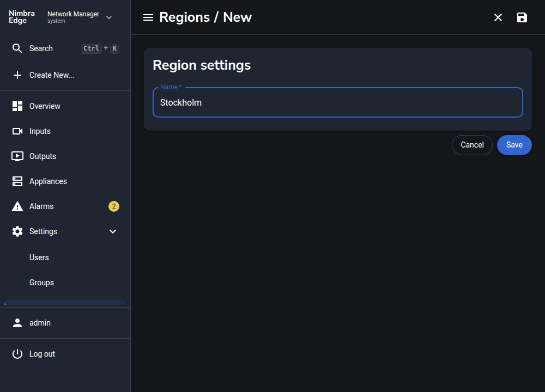Open the Inputs menu item

coord(65,131)
